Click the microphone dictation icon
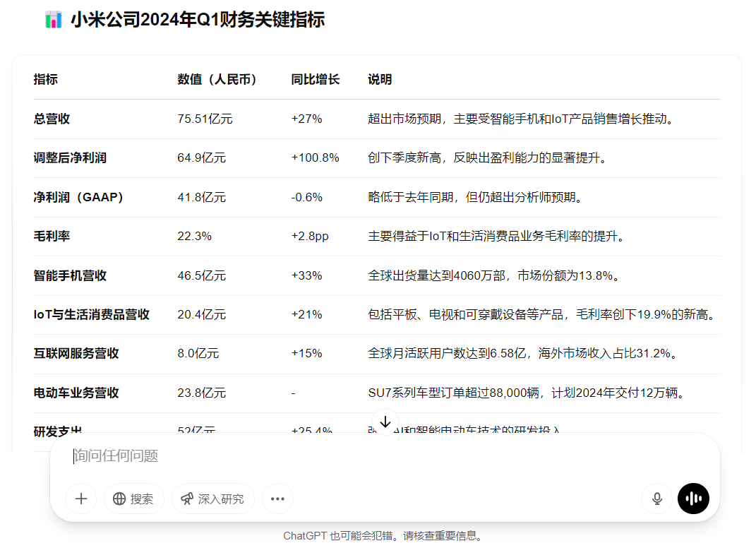 [656, 499]
